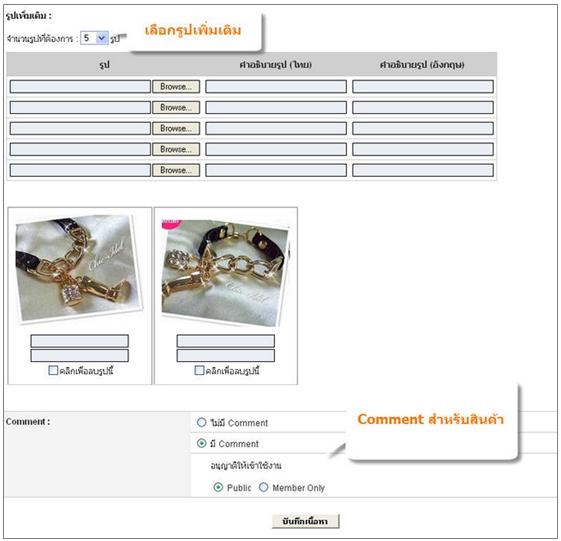Select the left bracelet pendant thumbnail

(79, 268)
